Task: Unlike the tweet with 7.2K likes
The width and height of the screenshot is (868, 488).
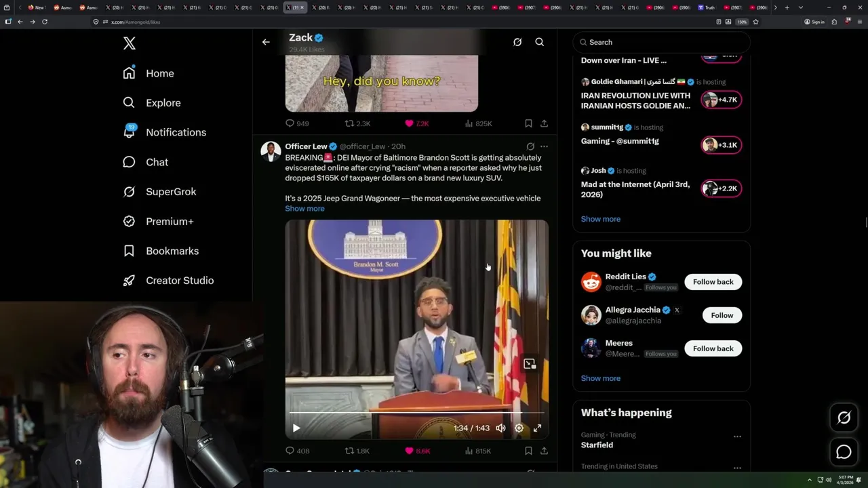Action: pos(416,123)
